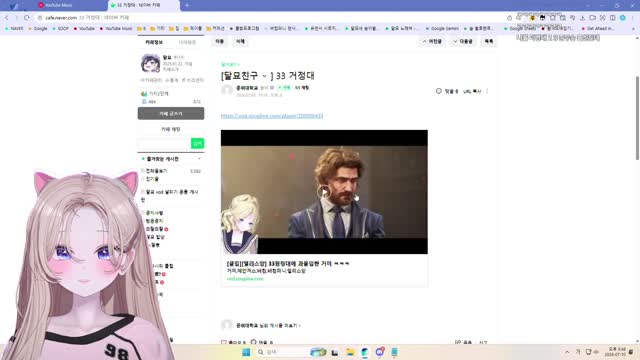
Task: Open the Google bookmark
Action: click(x=38, y=29)
